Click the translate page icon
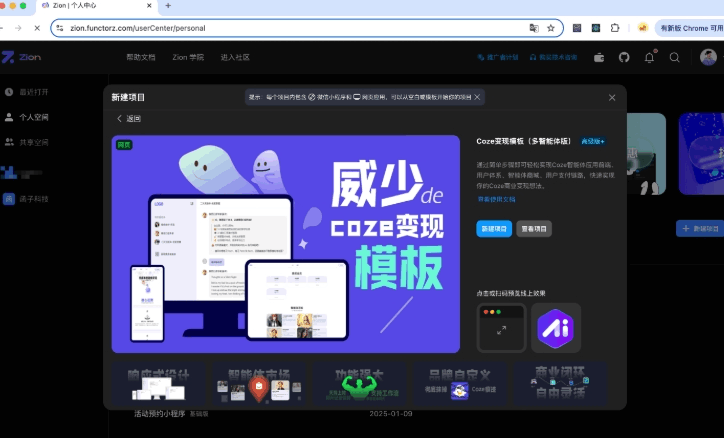724x438 pixels. click(534, 28)
